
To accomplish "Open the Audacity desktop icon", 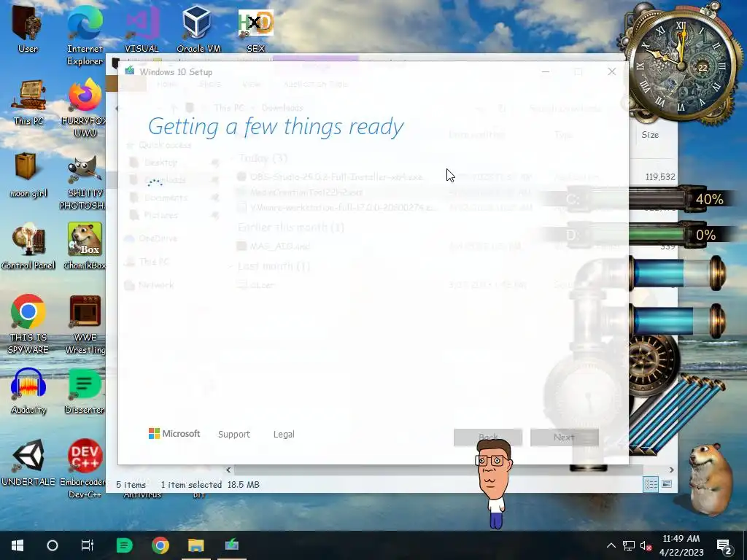I will tap(28, 391).
